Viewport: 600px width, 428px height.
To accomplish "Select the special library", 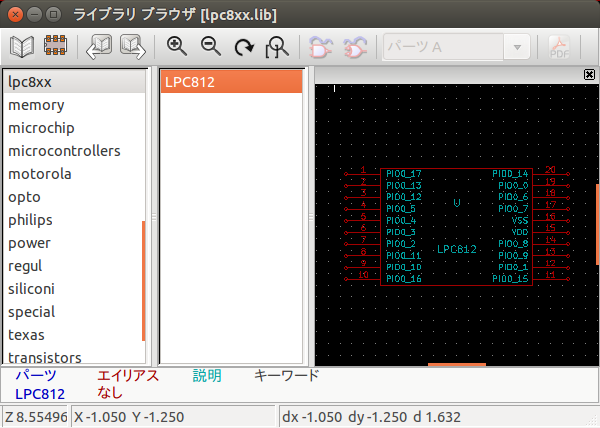I will pos(74,312).
